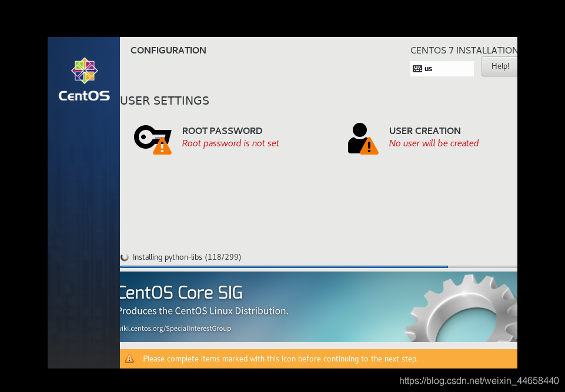Select the USER CREATION heading
565x392 pixels.
point(425,131)
